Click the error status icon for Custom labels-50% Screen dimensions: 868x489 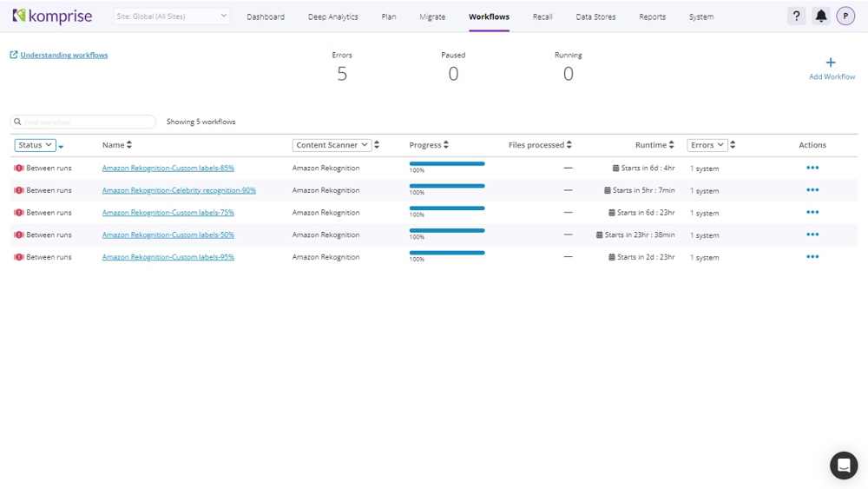click(19, 235)
